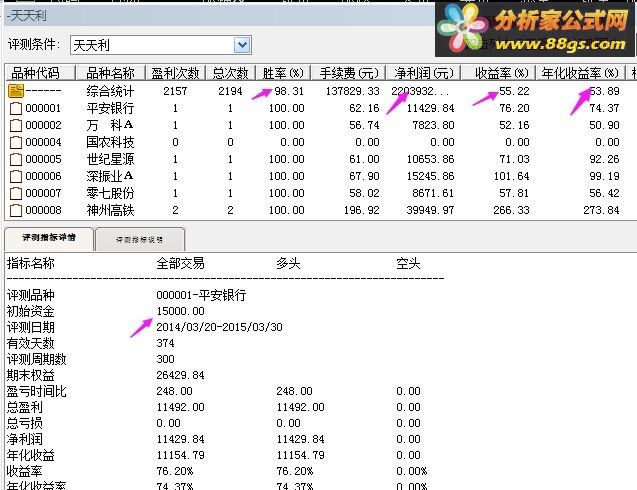The height and width of the screenshot is (490, 637).
Task: Click the document icon for 000004
Action: pyautogui.click(x=16, y=143)
